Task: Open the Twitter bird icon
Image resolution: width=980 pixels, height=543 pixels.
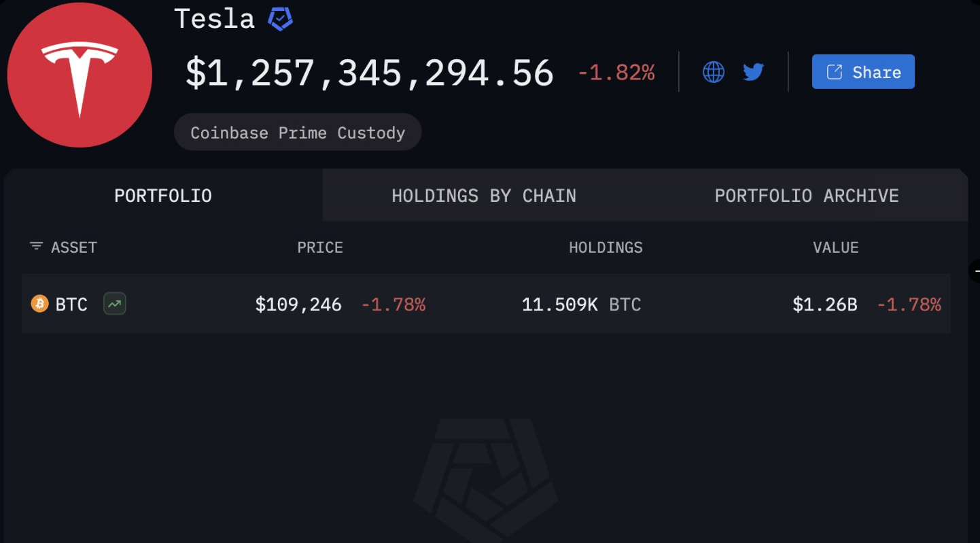Action: click(754, 72)
